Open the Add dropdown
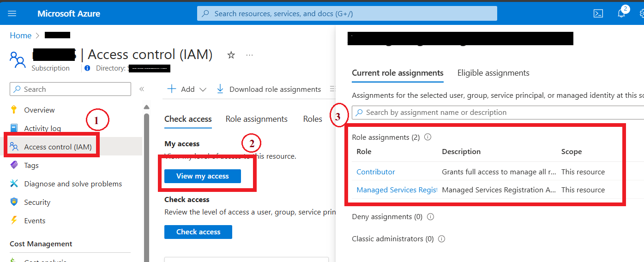Viewport: 644px width, 262px height. [187, 89]
